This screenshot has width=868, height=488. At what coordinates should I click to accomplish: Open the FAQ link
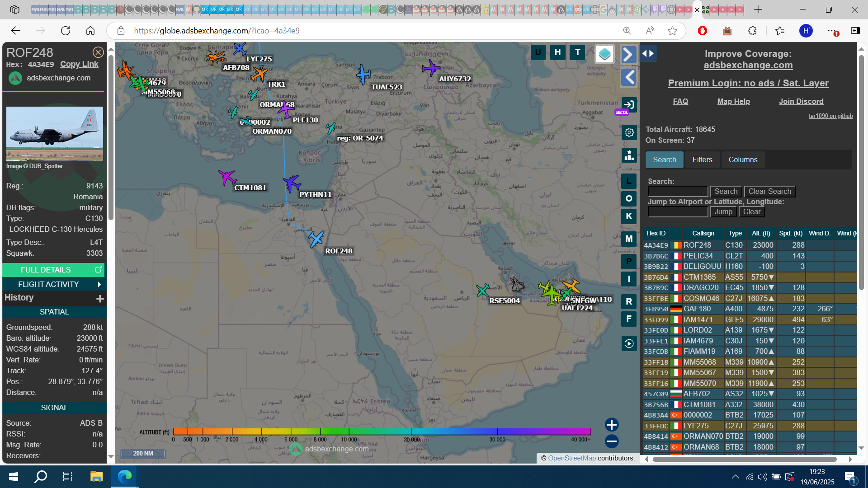pos(680,102)
